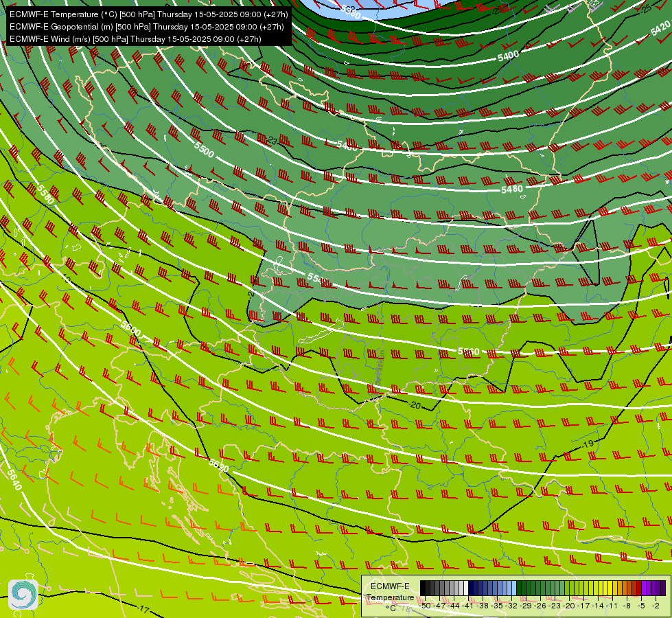672x618 pixels.
Task: Click the 5560 geopotential contour label
Action: [x=468, y=352]
